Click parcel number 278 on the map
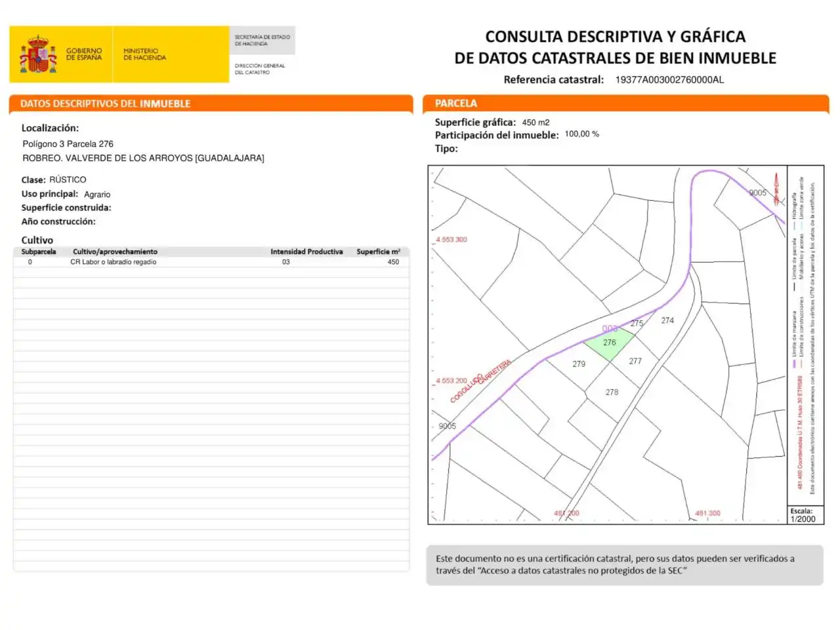Image resolution: width=840 pixels, height=630 pixels. click(x=612, y=392)
